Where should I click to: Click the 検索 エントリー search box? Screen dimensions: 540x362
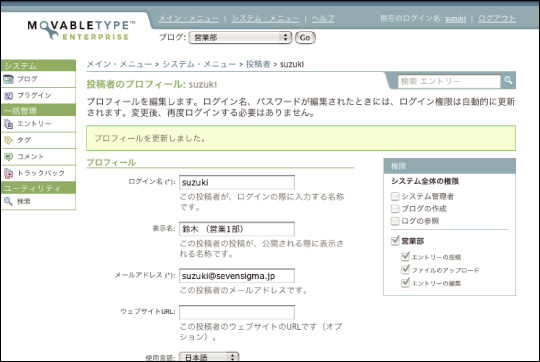coord(449,81)
